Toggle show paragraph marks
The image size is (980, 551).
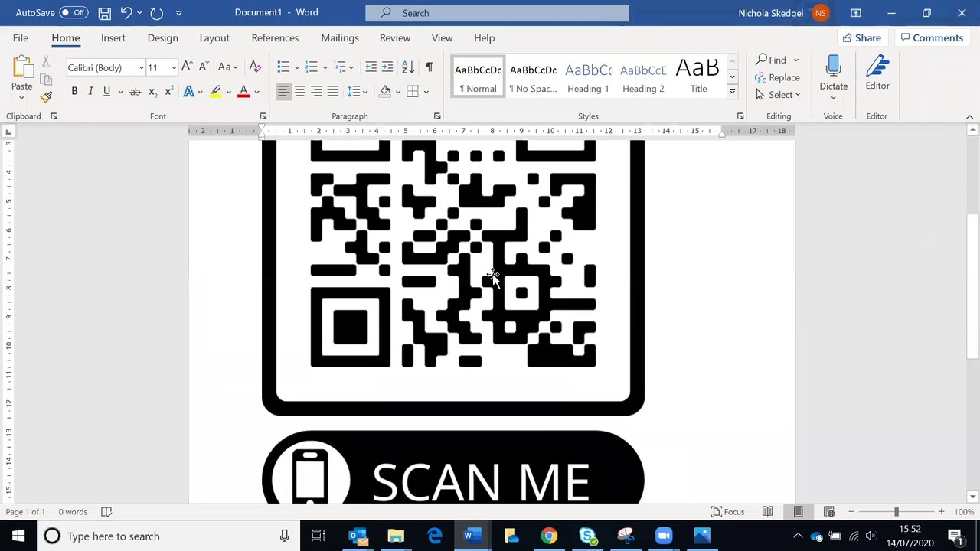pos(429,67)
